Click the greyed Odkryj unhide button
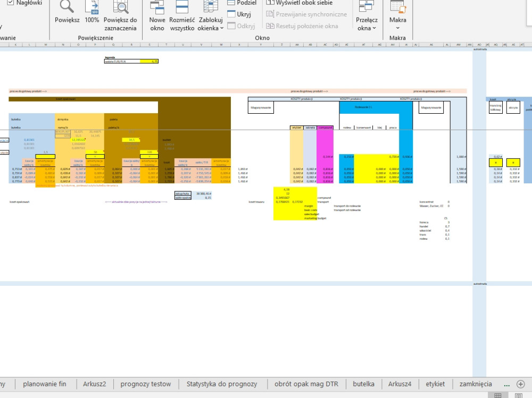Screen dimensions: 532x398 241,26
